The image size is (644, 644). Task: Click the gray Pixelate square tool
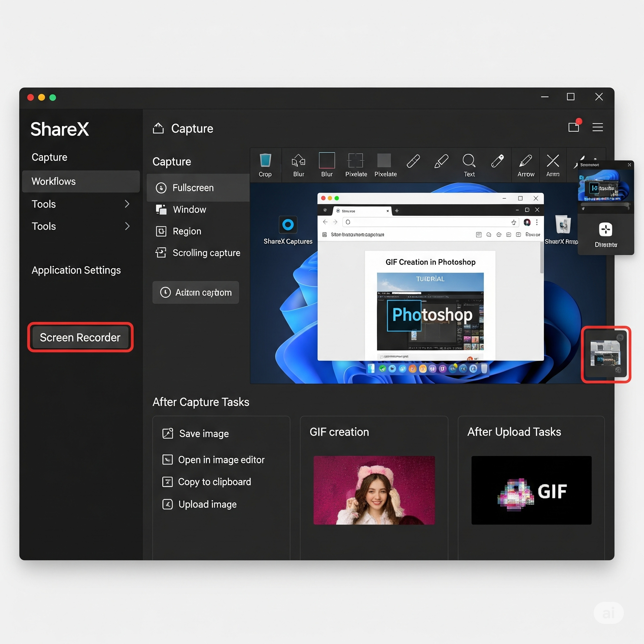(384, 160)
